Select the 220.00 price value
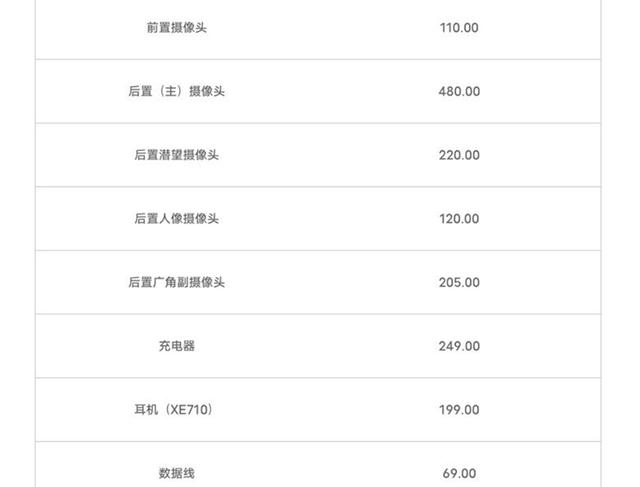Viewport: 640px width, 487px height. pyautogui.click(x=459, y=155)
